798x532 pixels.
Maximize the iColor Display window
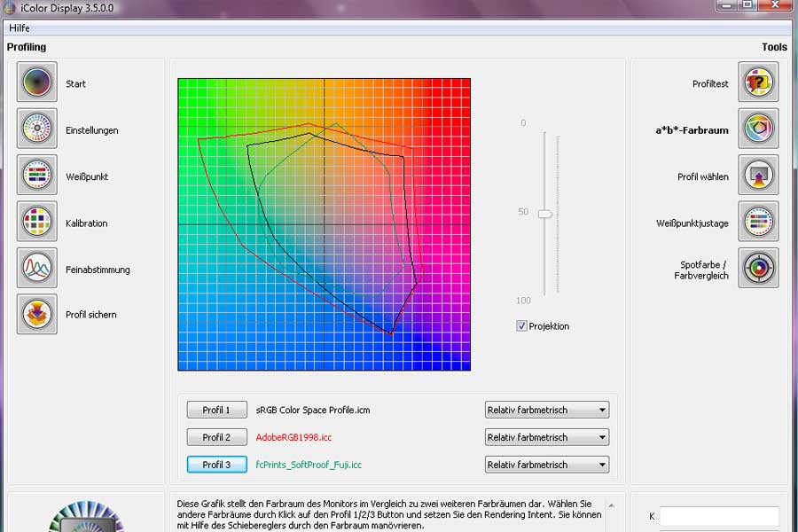coord(747,5)
